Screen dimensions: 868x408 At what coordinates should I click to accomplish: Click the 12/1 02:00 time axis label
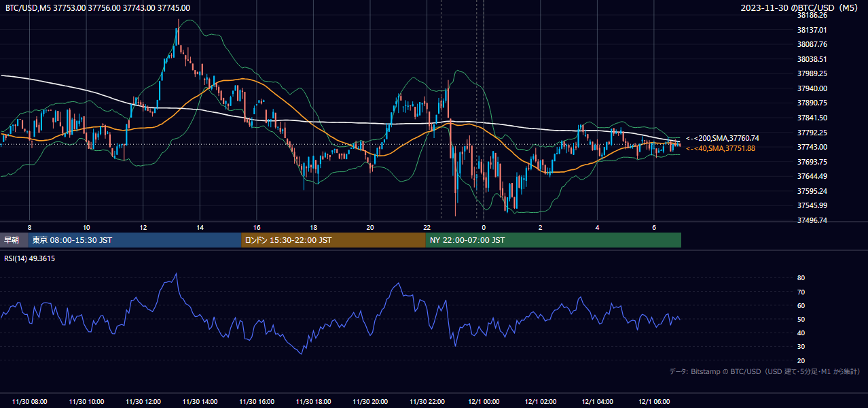point(541,402)
